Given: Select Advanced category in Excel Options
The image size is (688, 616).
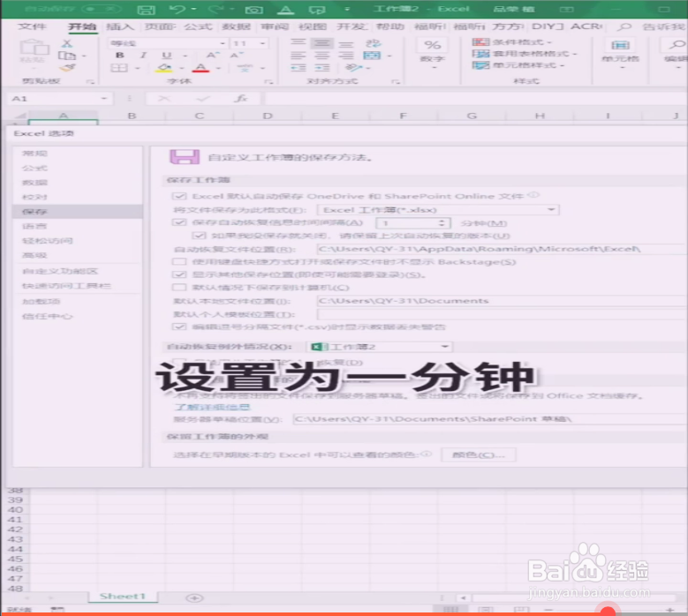Looking at the screenshot, I should [77, 255].
